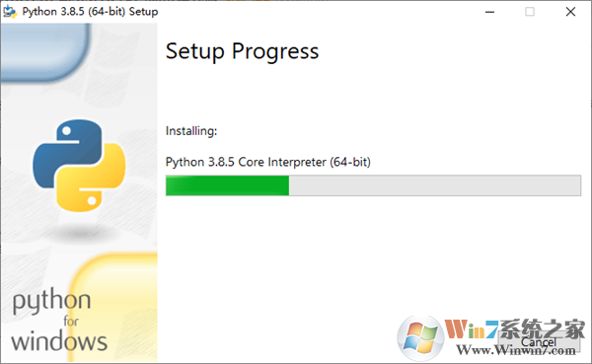Click the Python 3.8.5 (64-bit) Setup title text

(x=90, y=12)
